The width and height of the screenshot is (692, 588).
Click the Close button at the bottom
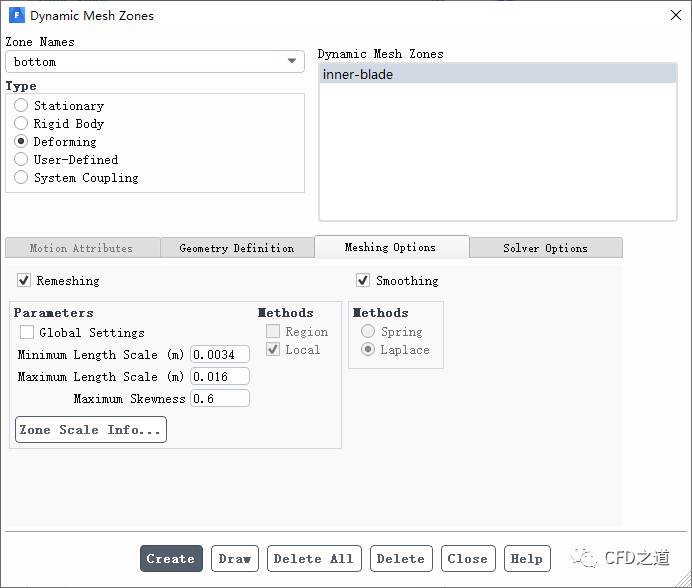click(x=468, y=558)
